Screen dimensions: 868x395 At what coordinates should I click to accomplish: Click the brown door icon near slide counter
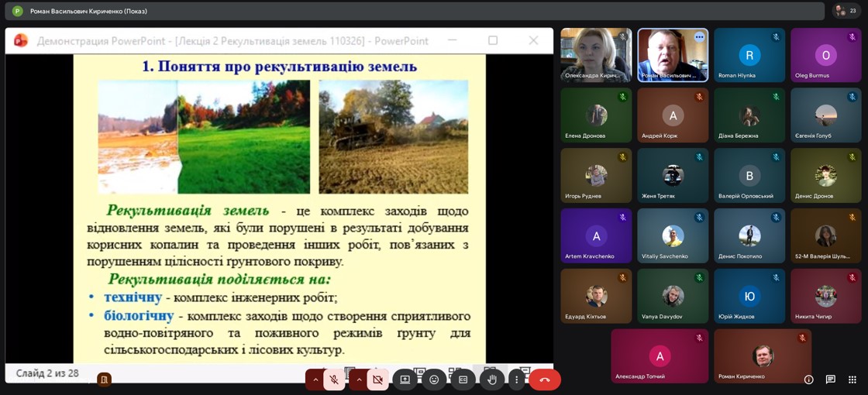104,380
